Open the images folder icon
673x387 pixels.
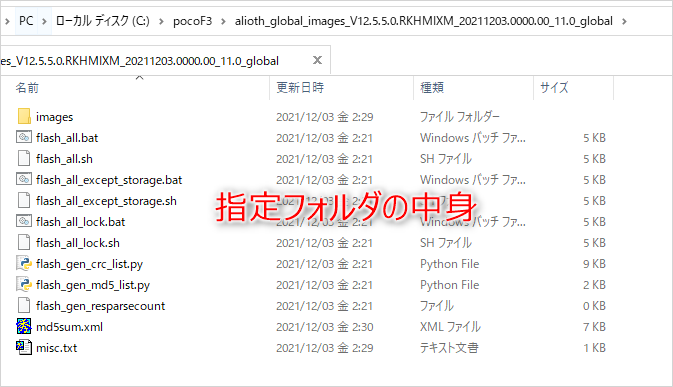tap(24, 117)
